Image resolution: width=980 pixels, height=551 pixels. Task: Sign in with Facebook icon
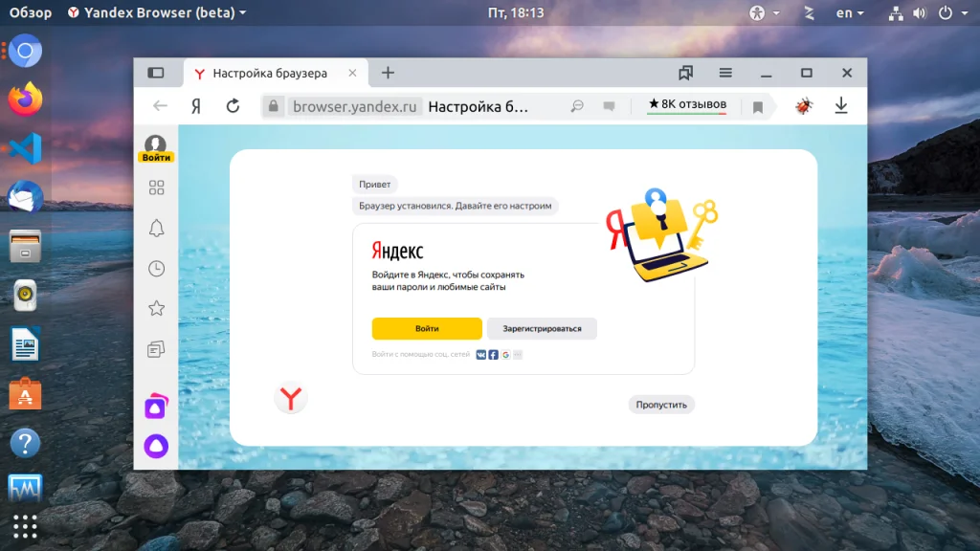point(493,355)
